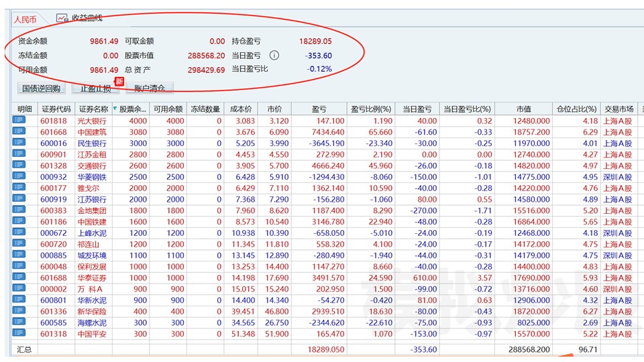This screenshot has width=644, height=362.
Task: Sort by 交易市场 column header
Action: (619, 109)
